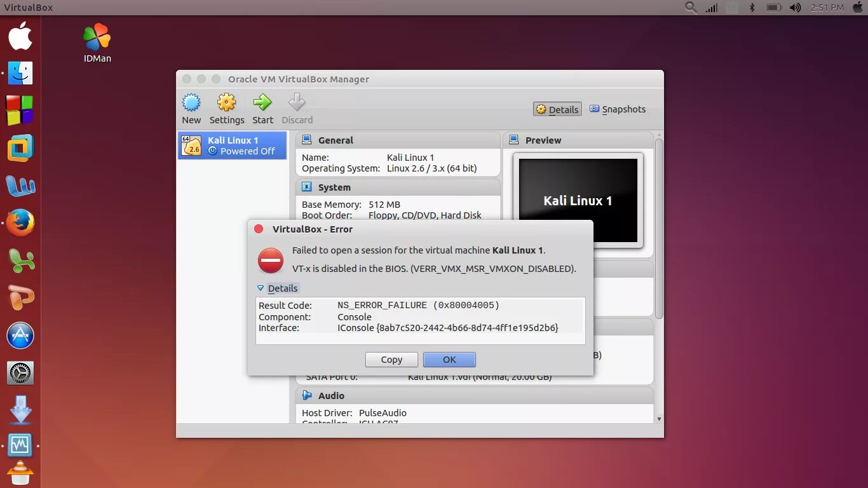Open the four-colored squares dock icon
Screen dimensions: 868x488
tap(20, 110)
